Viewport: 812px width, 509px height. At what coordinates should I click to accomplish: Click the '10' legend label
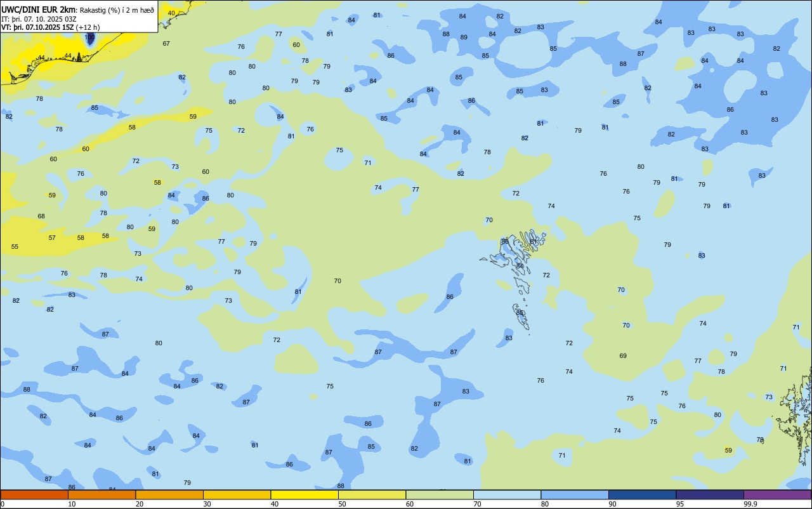[72, 504]
